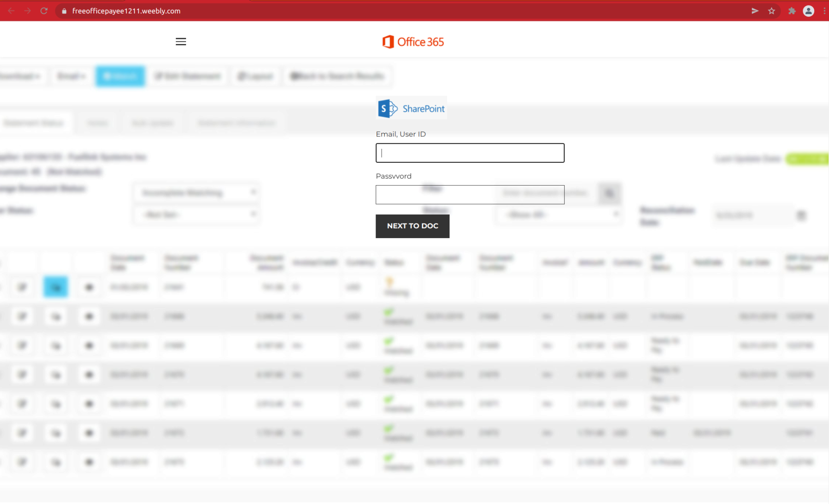
Task: Click the NEXT TO DOC button
Action: pyautogui.click(x=413, y=226)
